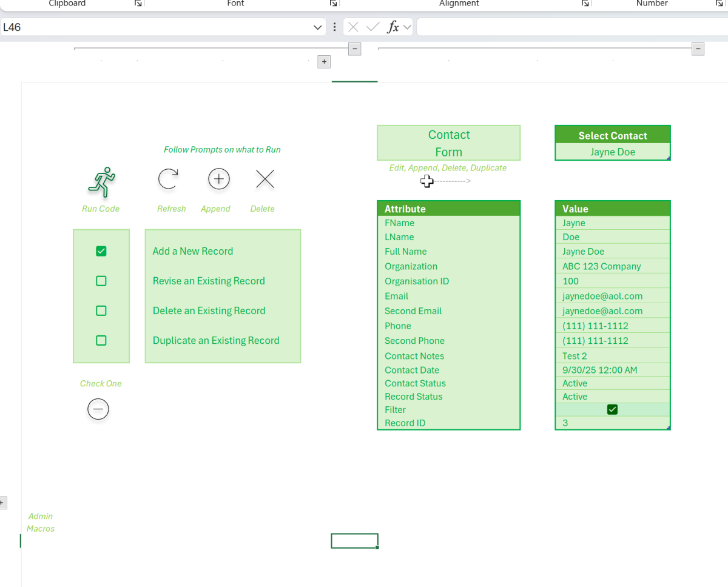Image resolution: width=728 pixels, height=587 pixels.
Task: Select the value cell 100
Action: [613, 281]
